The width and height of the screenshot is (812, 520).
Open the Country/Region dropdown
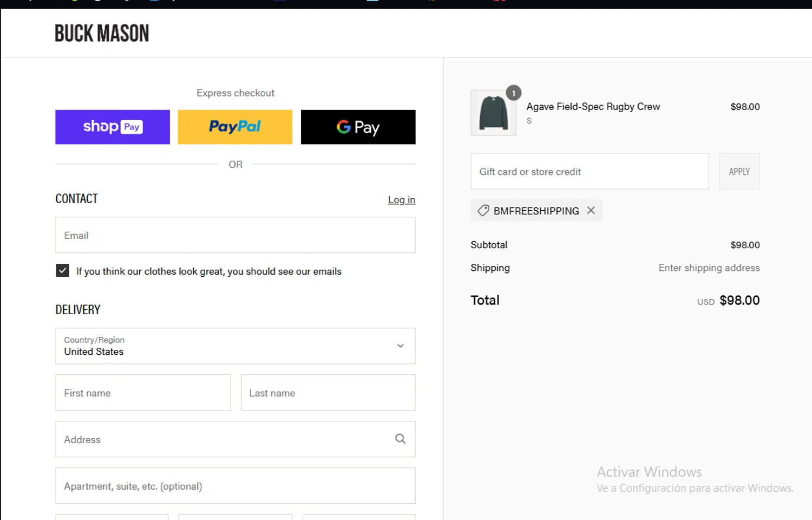235,346
